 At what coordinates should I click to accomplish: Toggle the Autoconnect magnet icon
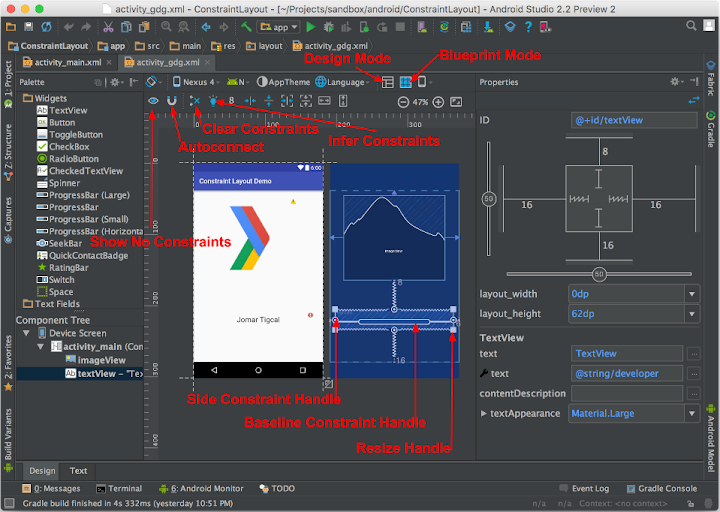click(172, 101)
